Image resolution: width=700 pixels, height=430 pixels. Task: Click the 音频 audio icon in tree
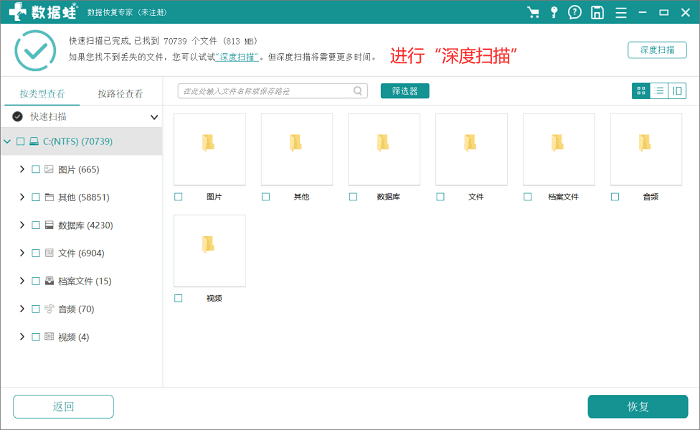(49, 309)
